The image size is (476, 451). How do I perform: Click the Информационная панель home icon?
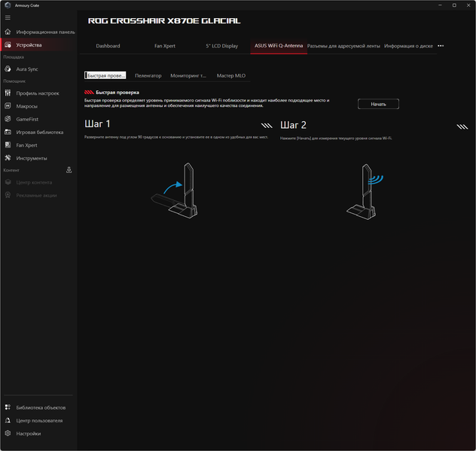click(x=8, y=32)
